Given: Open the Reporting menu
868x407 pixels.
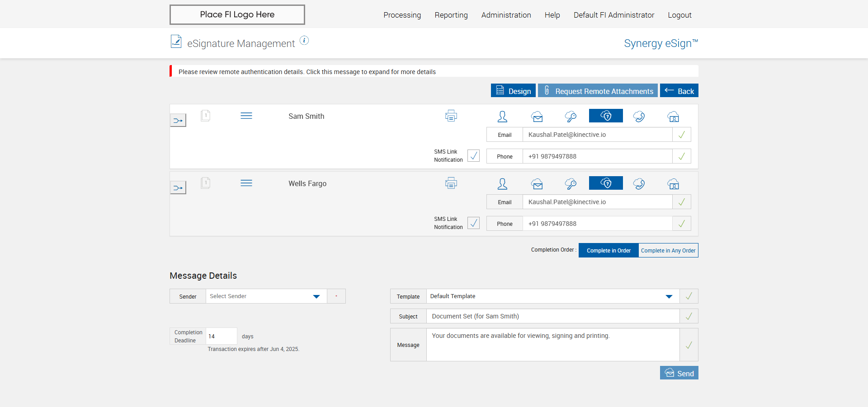Looking at the screenshot, I should pyautogui.click(x=451, y=15).
